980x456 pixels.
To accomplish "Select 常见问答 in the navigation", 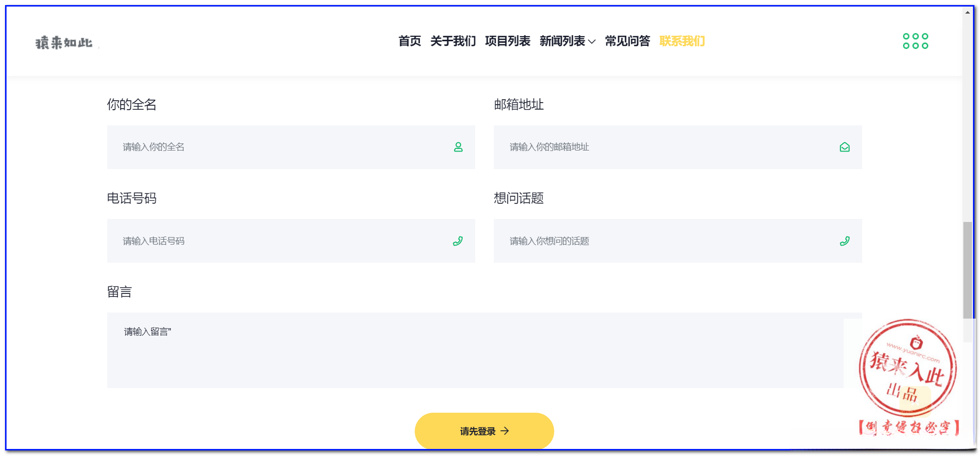I will pyautogui.click(x=627, y=41).
